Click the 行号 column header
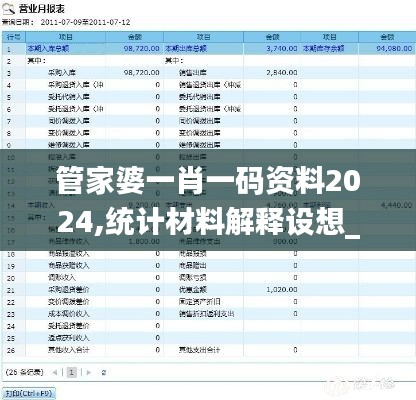 click(x=14, y=37)
